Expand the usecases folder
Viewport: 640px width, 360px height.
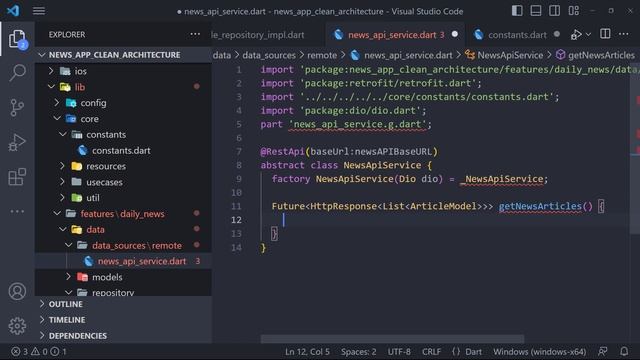[x=122, y=182]
